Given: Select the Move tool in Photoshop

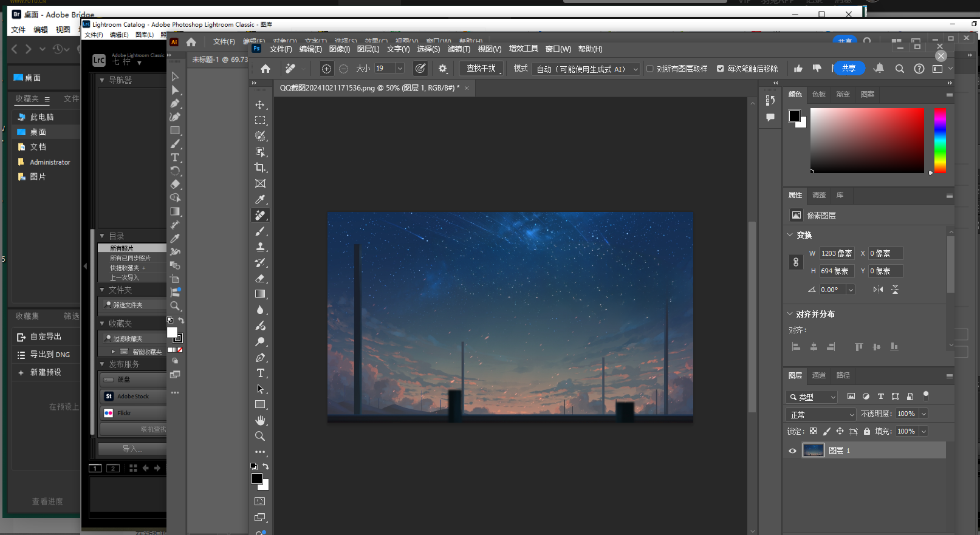Looking at the screenshot, I should 260,104.
